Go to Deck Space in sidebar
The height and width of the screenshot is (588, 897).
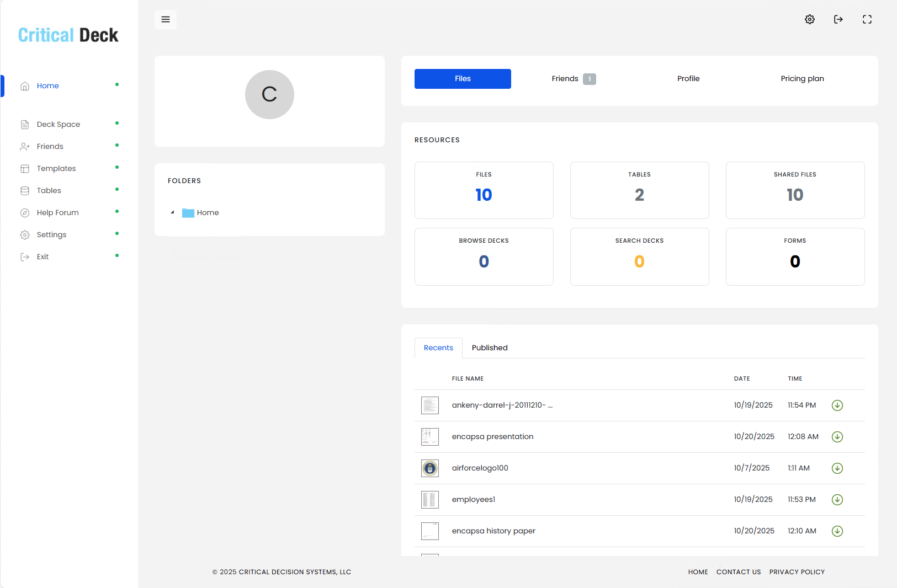coord(59,124)
